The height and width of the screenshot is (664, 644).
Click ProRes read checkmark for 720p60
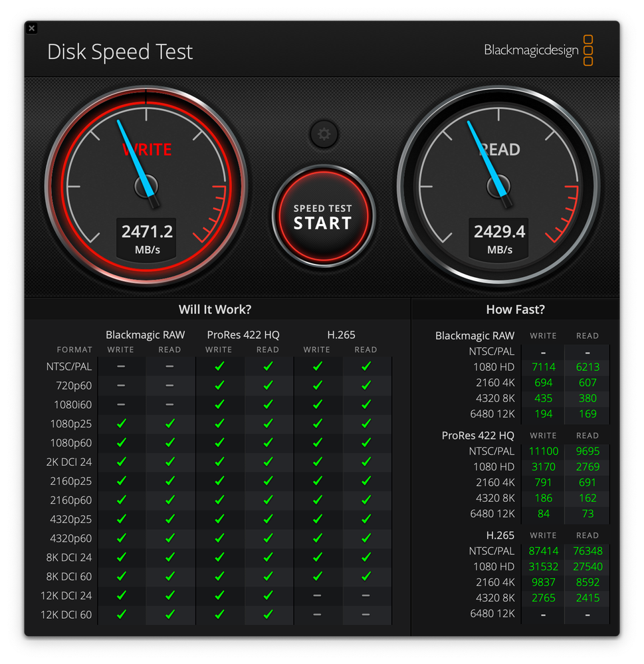pos(268,386)
